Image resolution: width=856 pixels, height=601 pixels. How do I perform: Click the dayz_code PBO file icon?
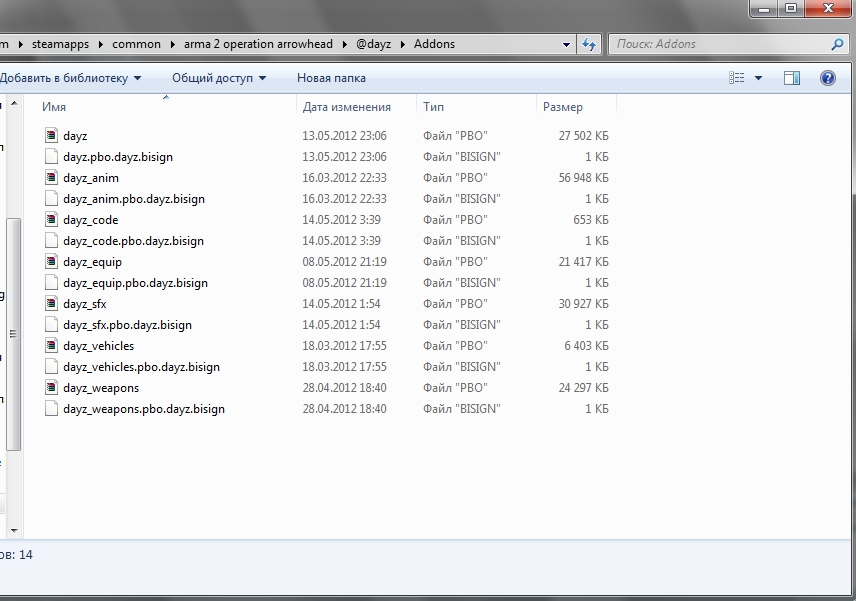[x=51, y=219]
